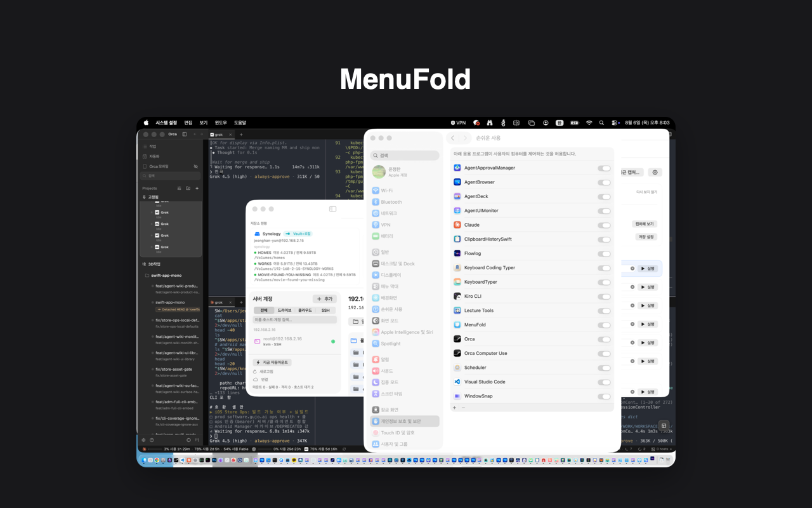Toggle the MenuFold accessibility switch
The width and height of the screenshot is (812, 508).
604,325
